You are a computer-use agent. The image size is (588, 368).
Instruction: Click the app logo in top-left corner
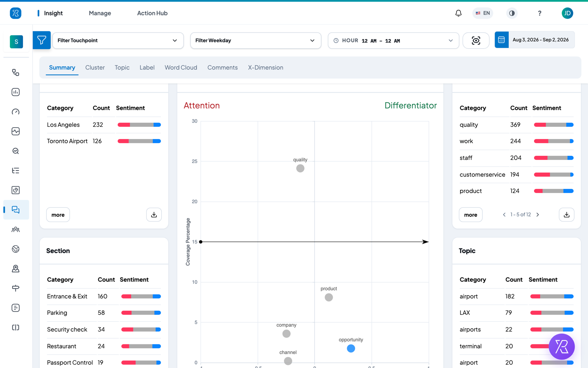[16, 13]
